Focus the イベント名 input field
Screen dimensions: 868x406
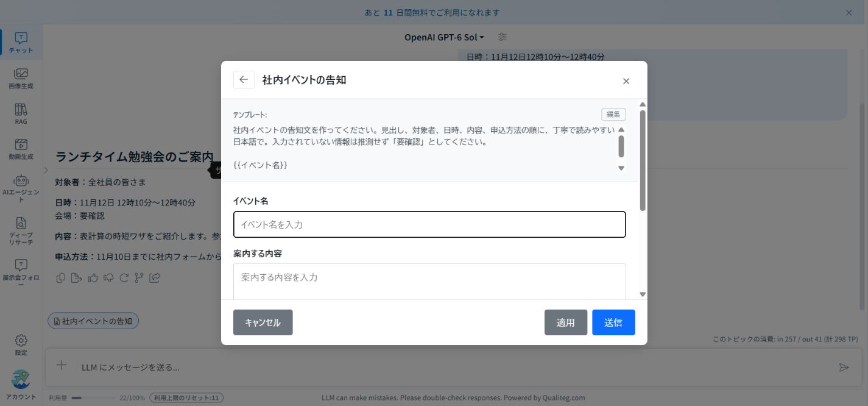tap(429, 224)
